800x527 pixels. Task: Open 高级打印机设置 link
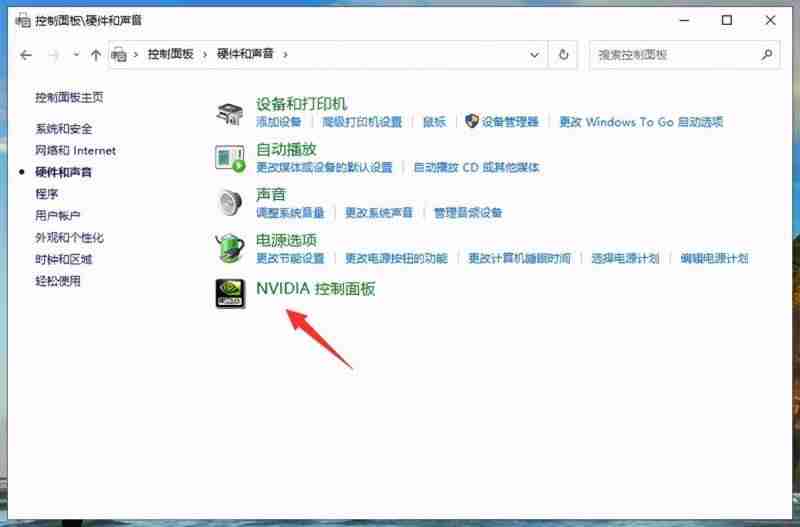(x=362, y=122)
